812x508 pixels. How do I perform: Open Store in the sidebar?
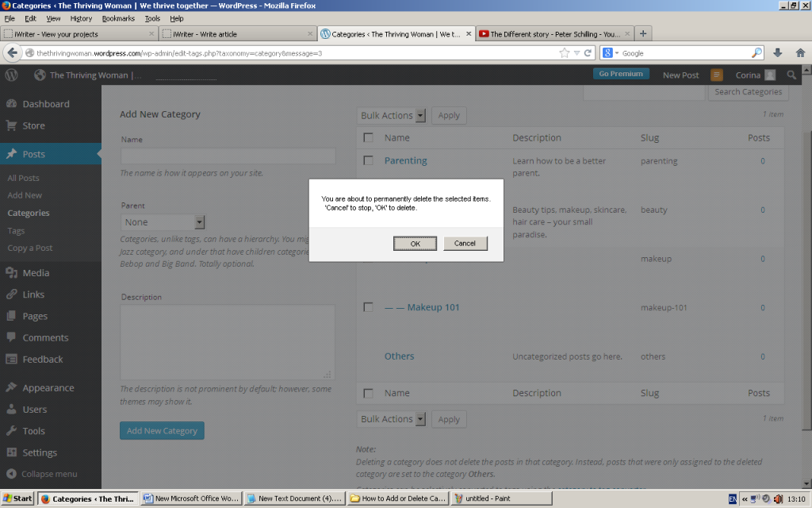click(x=33, y=126)
